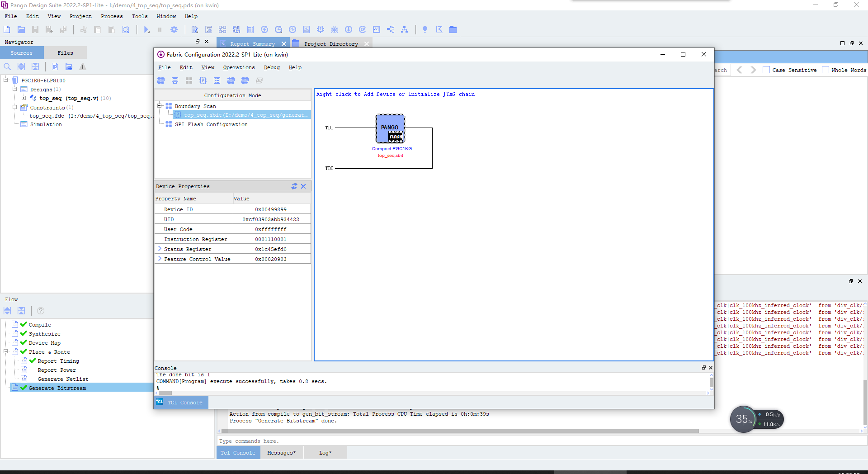868x474 pixels.
Task: Close the Device Properties panel
Action: [x=303, y=186]
